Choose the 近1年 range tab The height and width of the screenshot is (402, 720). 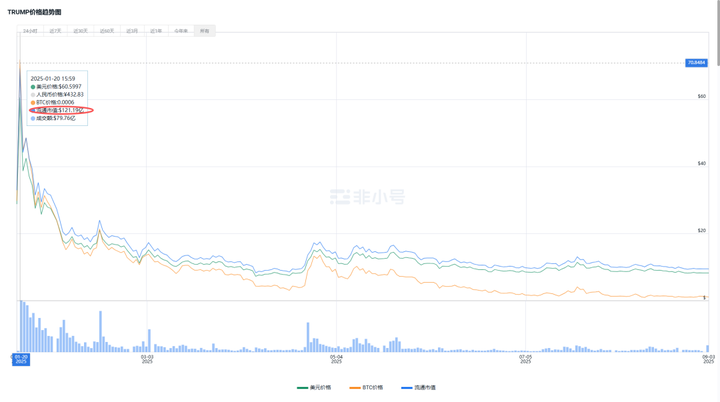tap(156, 31)
